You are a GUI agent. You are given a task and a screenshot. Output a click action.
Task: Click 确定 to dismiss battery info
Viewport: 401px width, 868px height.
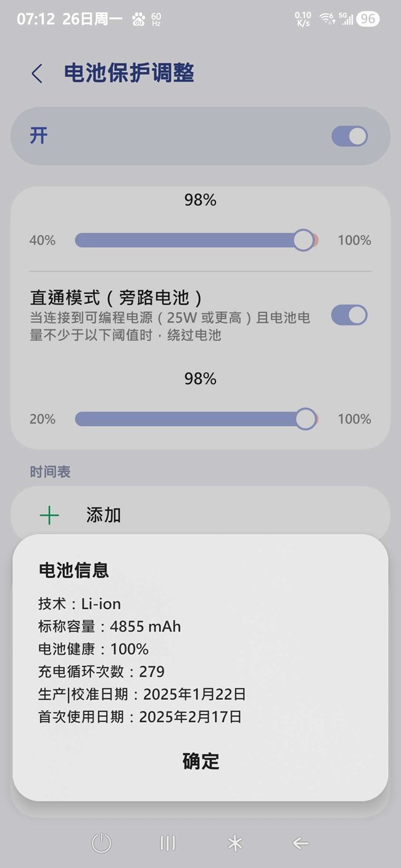click(x=200, y=761)
